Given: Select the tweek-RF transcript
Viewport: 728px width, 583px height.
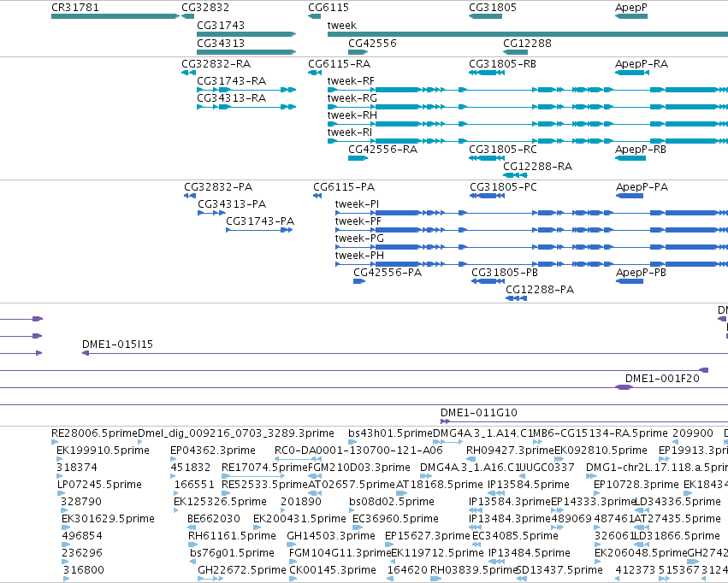Looking at the screenshot, I should [x=528, y=90].
